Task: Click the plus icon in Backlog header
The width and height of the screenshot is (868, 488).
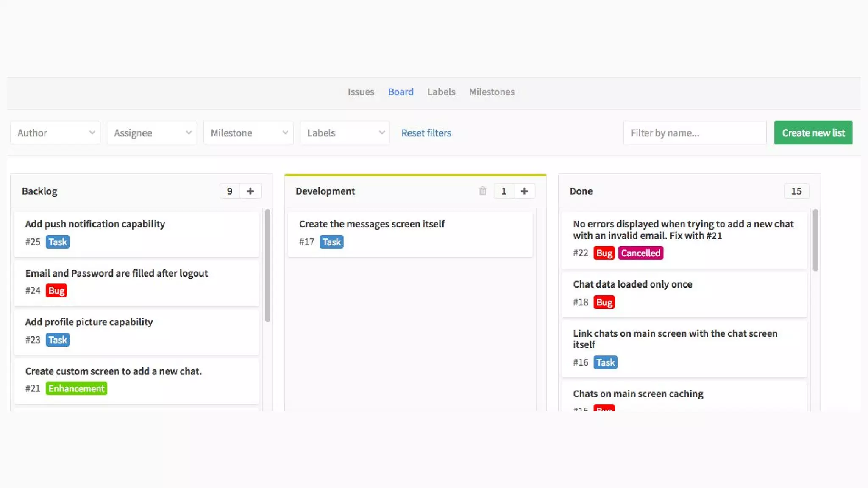Action: pos(250,191)
